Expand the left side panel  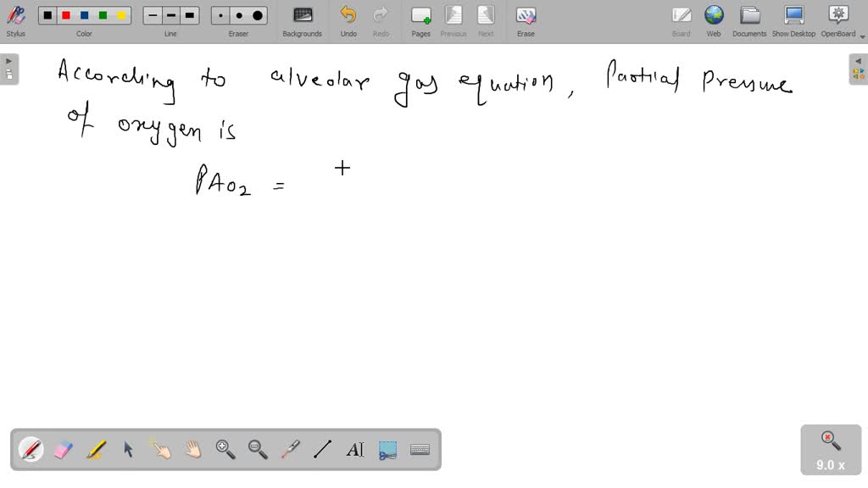[x=8, y=69]
